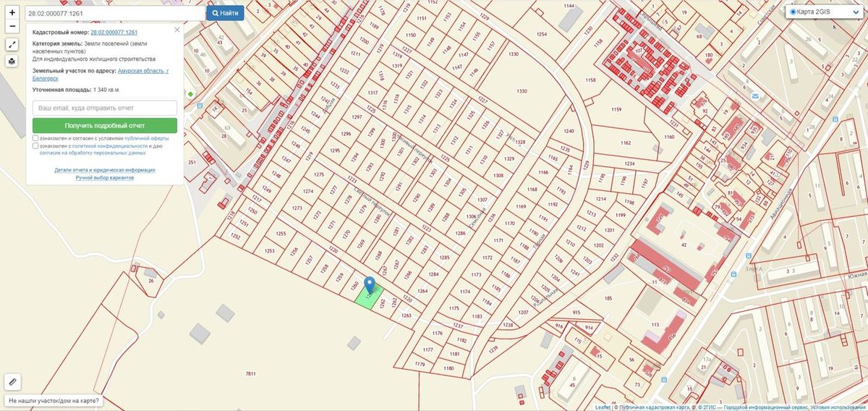Open Условия использования link

click(x=838, y=407)
